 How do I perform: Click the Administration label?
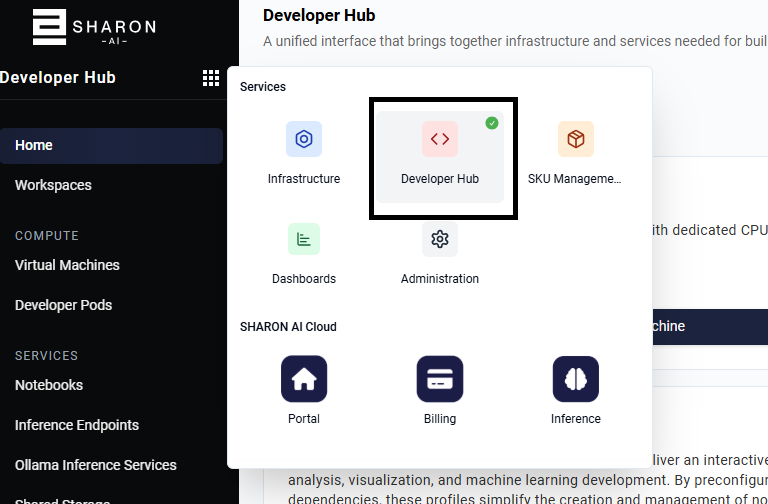[440, 279]
